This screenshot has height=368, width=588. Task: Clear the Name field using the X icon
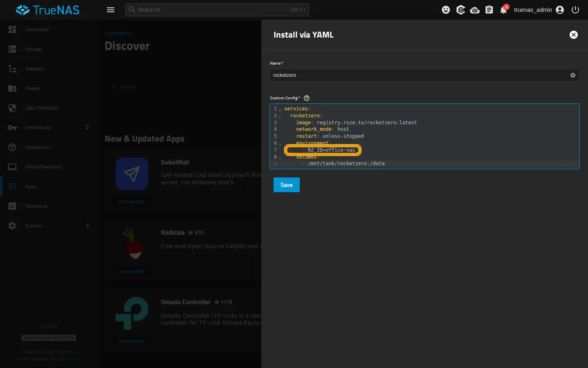coord(573,75)
